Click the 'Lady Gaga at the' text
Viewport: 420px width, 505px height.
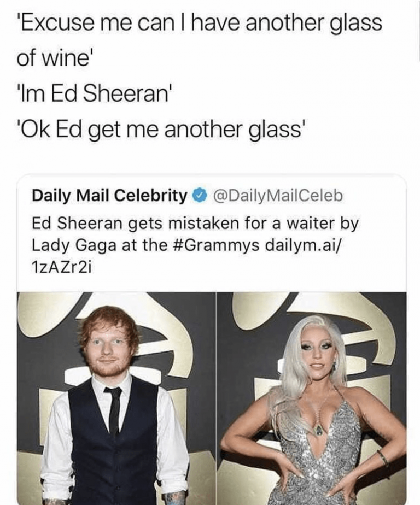click(100, 245)
